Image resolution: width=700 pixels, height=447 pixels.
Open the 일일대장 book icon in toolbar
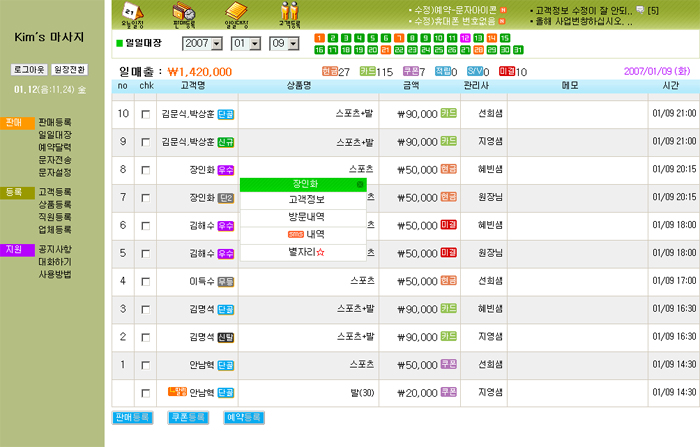pos(237,14)
